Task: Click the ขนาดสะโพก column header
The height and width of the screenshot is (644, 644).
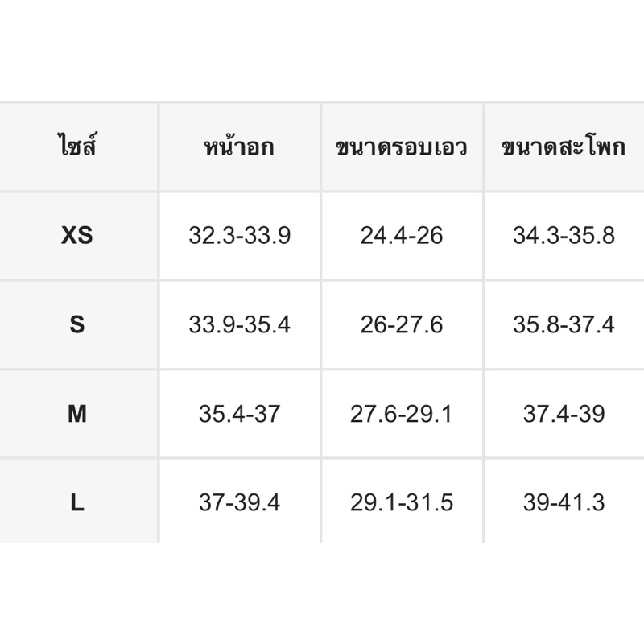Action: 563,148
